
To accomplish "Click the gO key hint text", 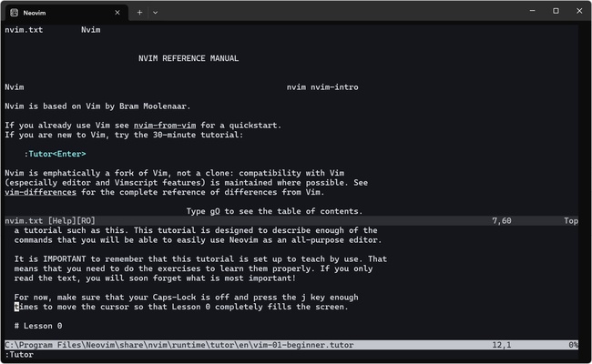I will click(x=215, y=211).
